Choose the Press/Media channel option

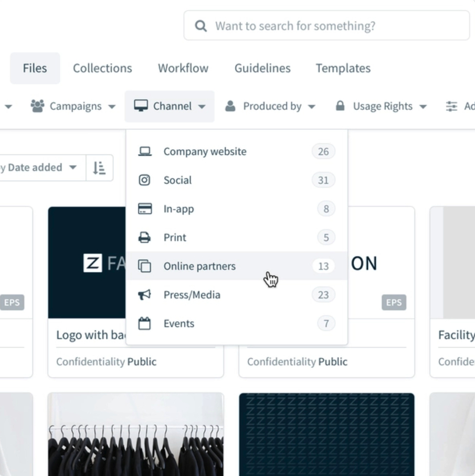click(237, 295)
